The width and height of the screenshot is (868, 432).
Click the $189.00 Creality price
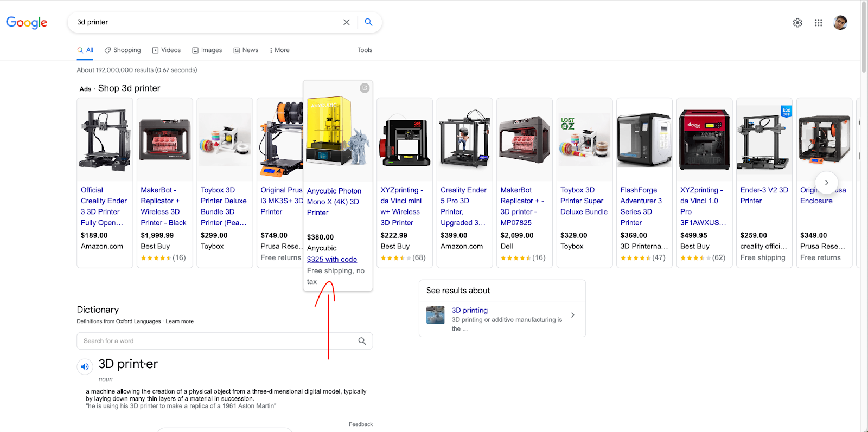click(94, 235)
